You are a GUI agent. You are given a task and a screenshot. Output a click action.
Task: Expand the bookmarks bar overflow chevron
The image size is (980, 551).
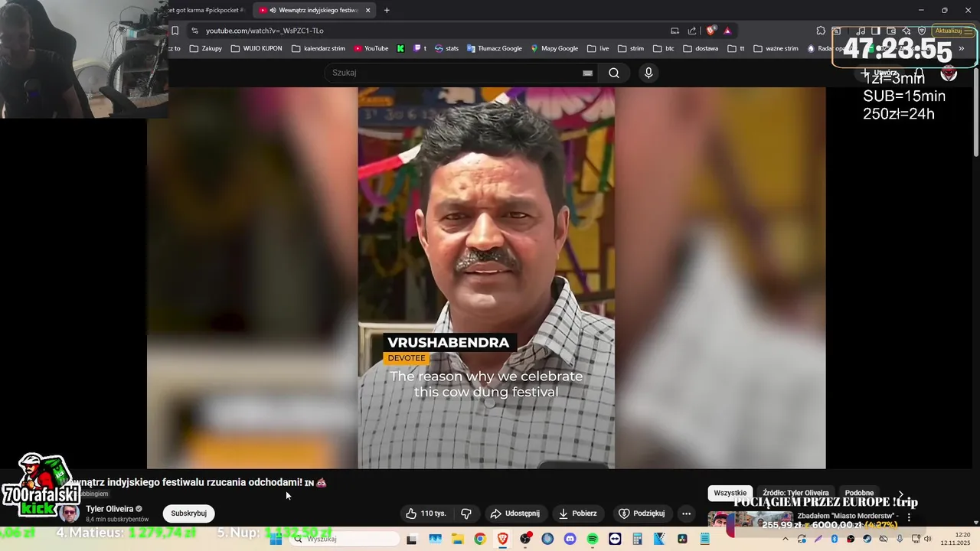(x=961, y=48)
